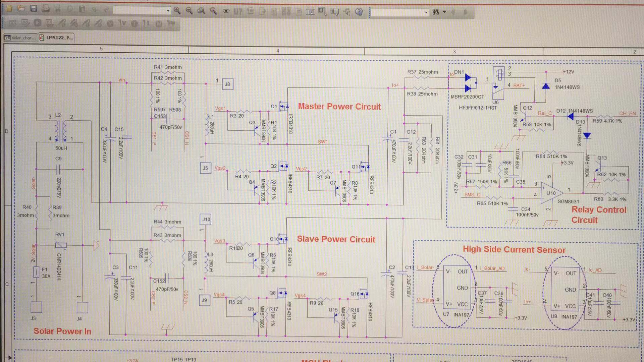Click the binoculars Find icon
This screenshot has width=644, height=362.
[436, 12]
